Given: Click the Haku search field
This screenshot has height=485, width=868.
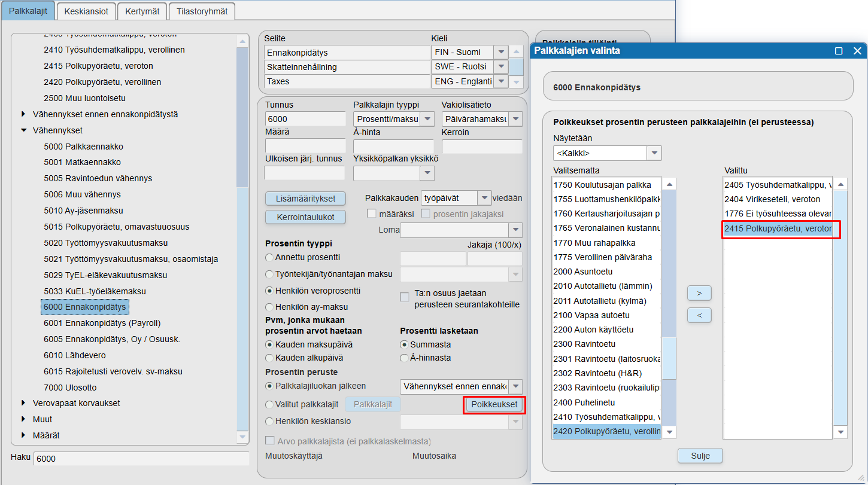Looking at the screenshot, I should point(141,459).
